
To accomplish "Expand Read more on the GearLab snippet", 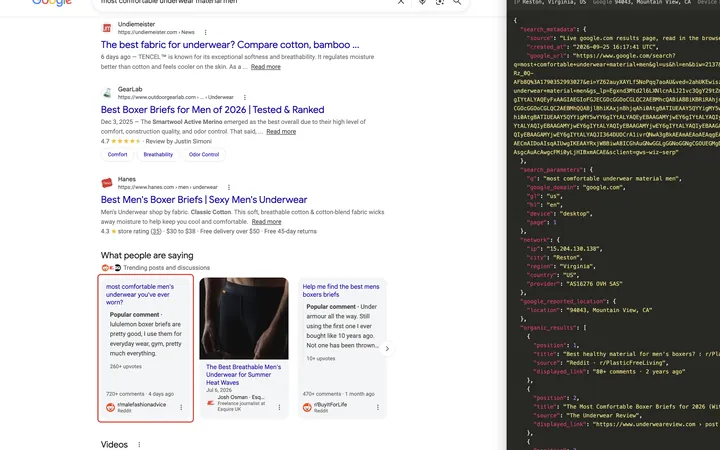I will point(281,132).
